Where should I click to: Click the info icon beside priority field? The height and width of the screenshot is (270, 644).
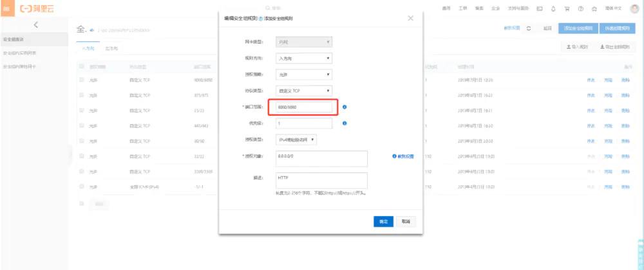pos(345,123)
